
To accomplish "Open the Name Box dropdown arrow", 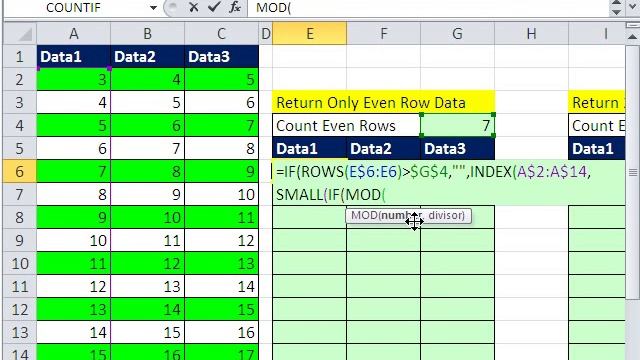I will [153, 8].
